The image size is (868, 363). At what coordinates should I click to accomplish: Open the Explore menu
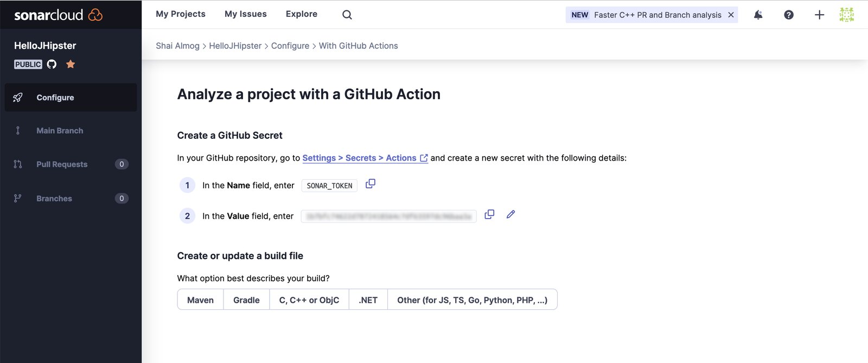pyautogui.click(x=302, y=14)
